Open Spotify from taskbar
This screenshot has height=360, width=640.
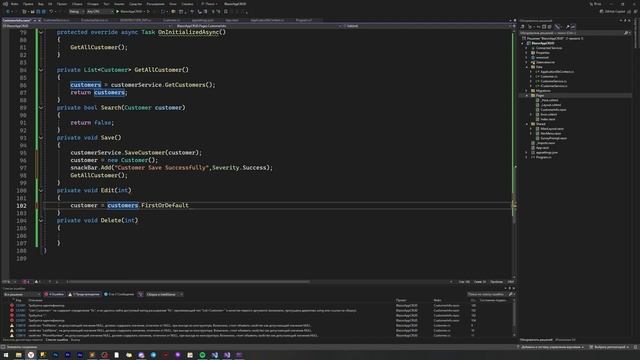pos(202,355)
